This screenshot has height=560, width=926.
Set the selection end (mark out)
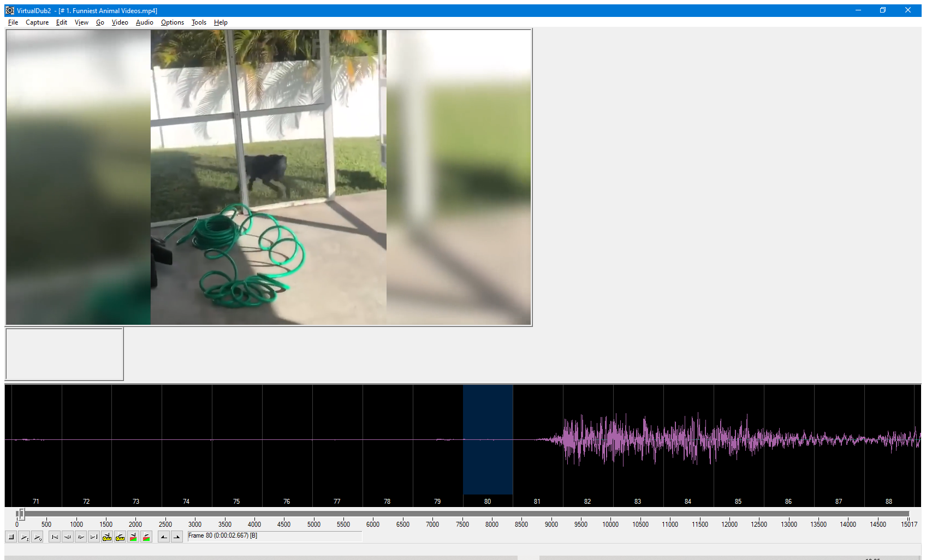pyautogui.click(x=177, y=537)
